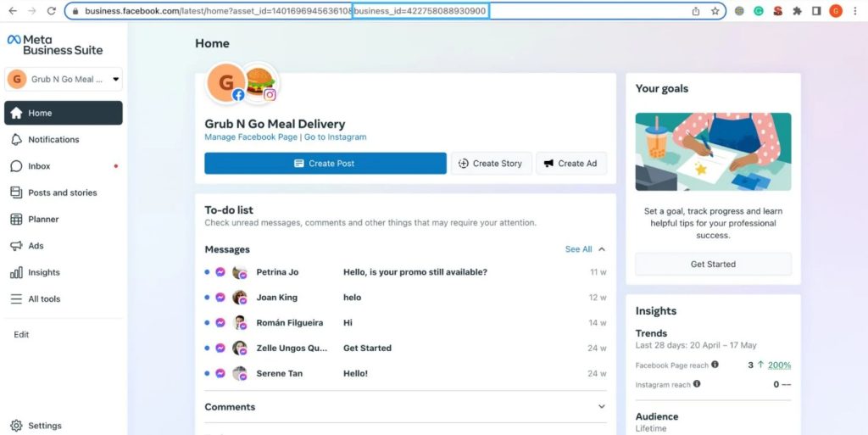Bookmark page with star icon
The width and height of the screenshot is (868, 435).
[715, 11]
